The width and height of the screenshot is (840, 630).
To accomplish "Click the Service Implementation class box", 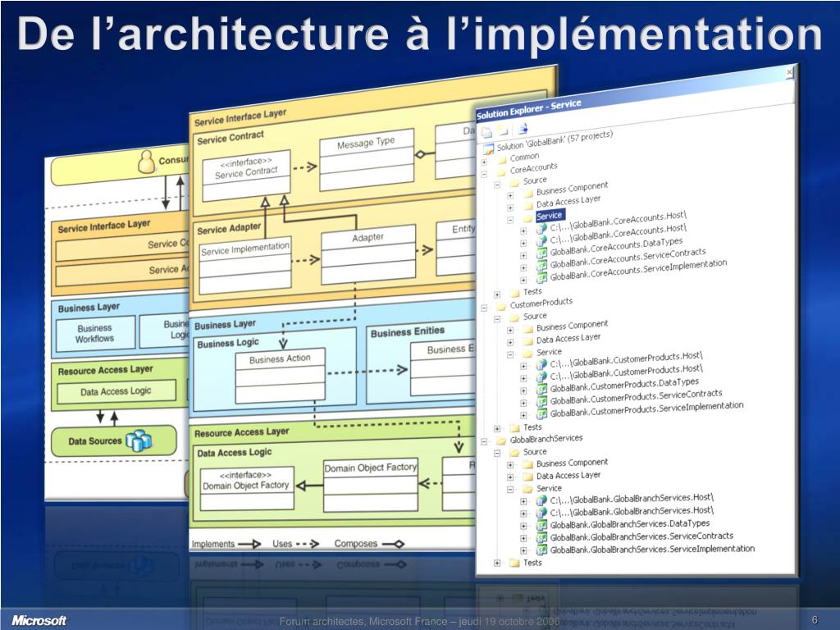I will click(x=245, y=265).
